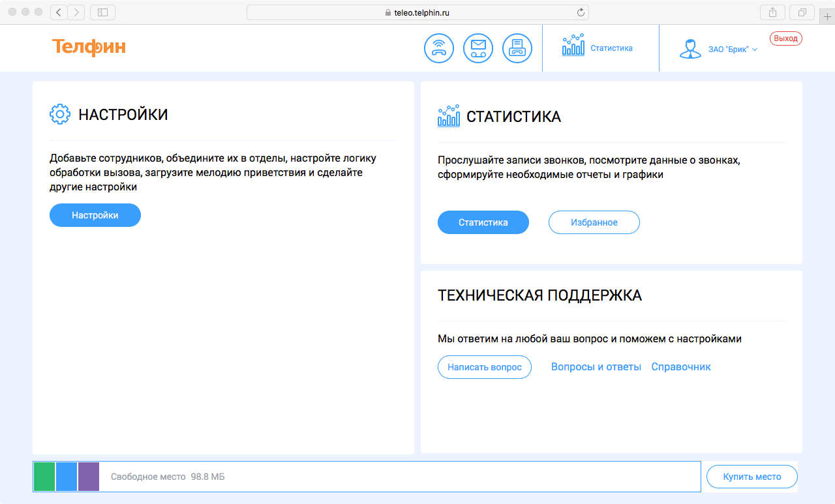This screenshot has height=504, width=835.
Task: Click the fax machine icon
Action: [517, 48]
